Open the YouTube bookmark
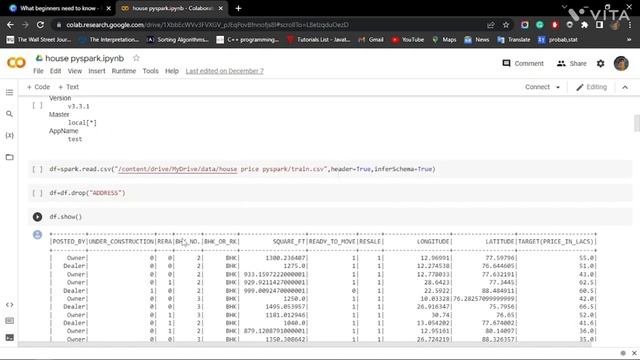The width and height of the screenshot is (640, 360). click(x=407, y=40)
